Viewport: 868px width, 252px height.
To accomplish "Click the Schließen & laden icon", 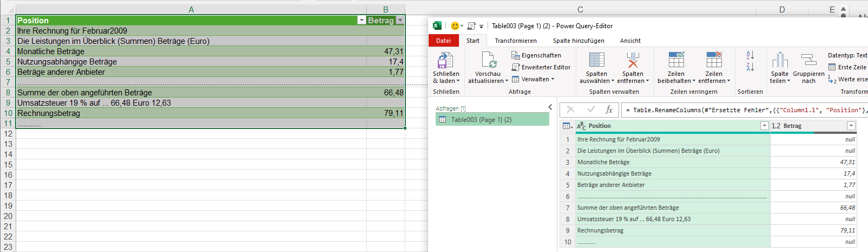I will (445, 61).
